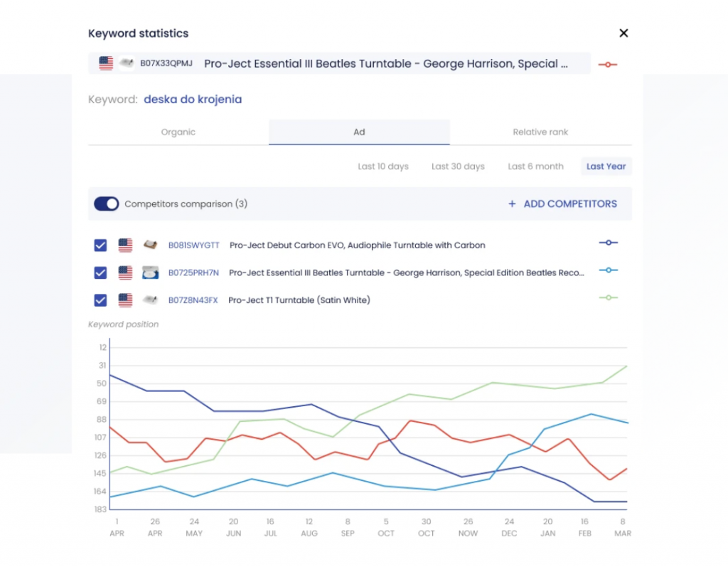Click the product thumbnail for B0725PRH7N
The height and width of the screenshot is (567, 728).
[x=149, y=272]
